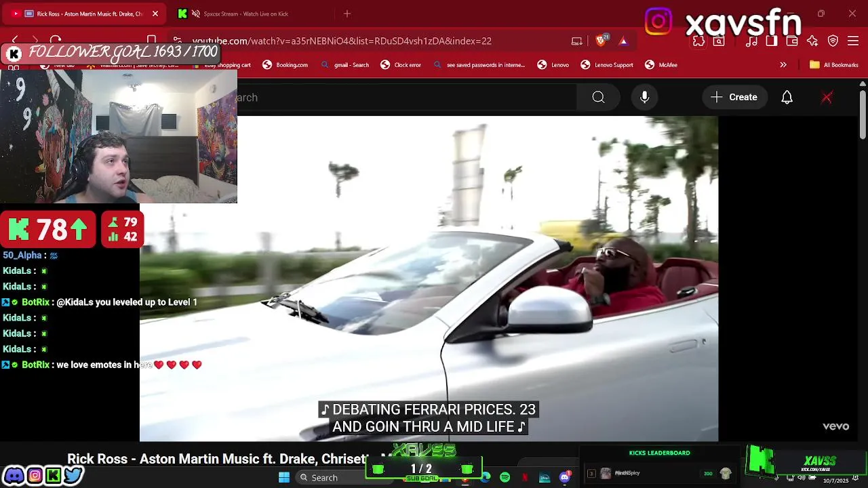Open gmail - Search bookmark
The width and height of the screenshot is (868, 488).
point(344,65)
